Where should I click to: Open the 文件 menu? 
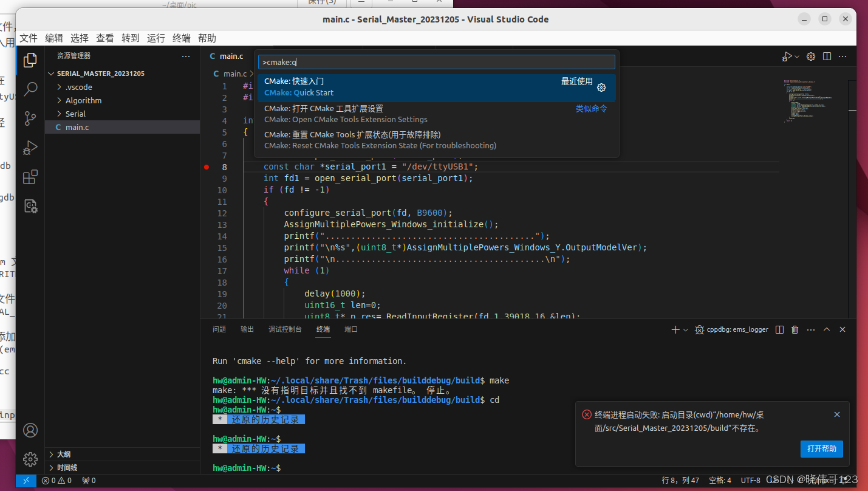click(29, 38)
